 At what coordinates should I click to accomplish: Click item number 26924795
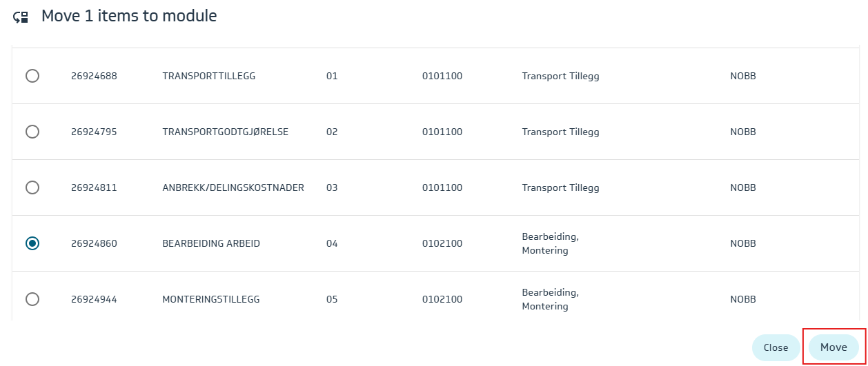94,132
